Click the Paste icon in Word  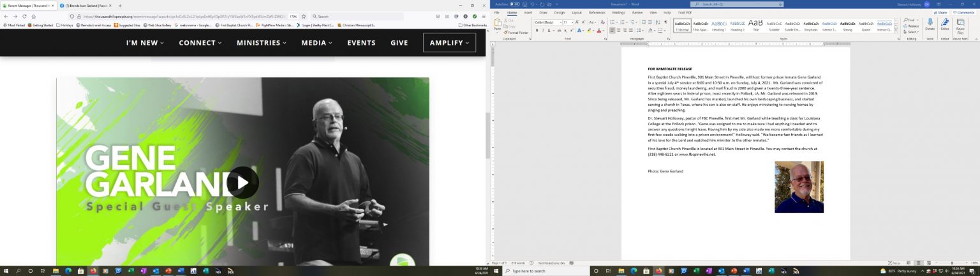pyautogui.click(x=498, y=22)
